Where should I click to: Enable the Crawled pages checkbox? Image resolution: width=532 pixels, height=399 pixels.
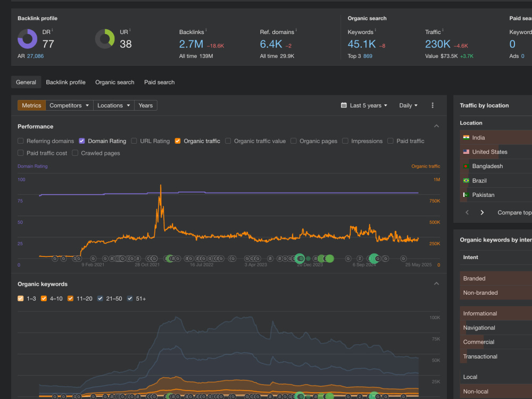click(x=75, y=153)
